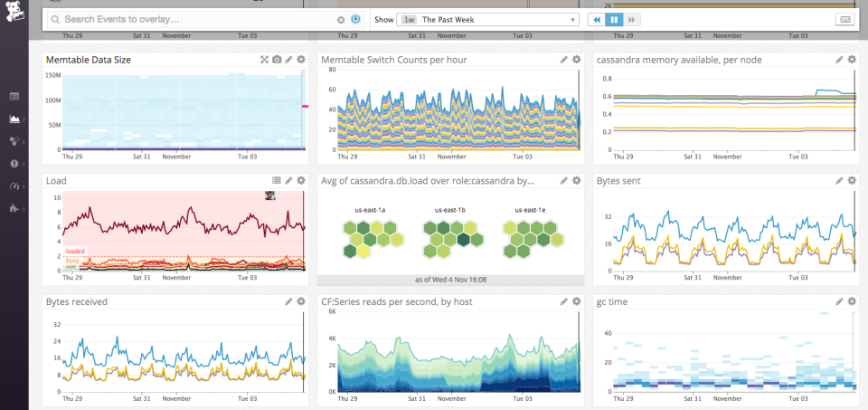Viewport: 868px width, 410px height.
Task: Open The Past Week time range dropdown
Action: click(x=487, y=19)
